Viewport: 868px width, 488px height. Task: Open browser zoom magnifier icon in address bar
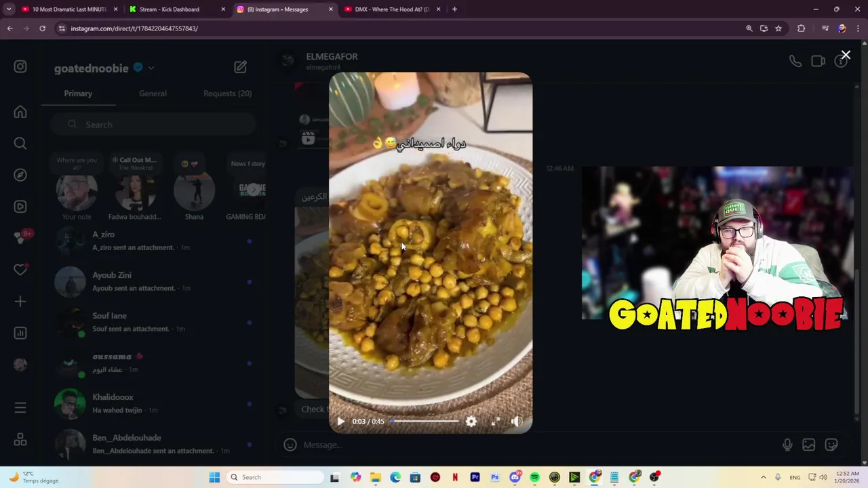749,28
